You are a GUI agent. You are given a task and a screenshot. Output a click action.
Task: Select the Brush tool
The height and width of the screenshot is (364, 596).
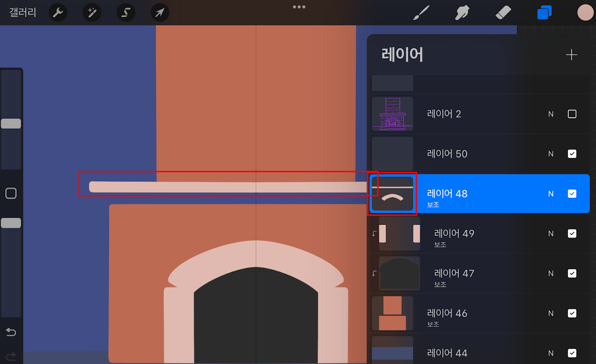(x=420, y=13)
